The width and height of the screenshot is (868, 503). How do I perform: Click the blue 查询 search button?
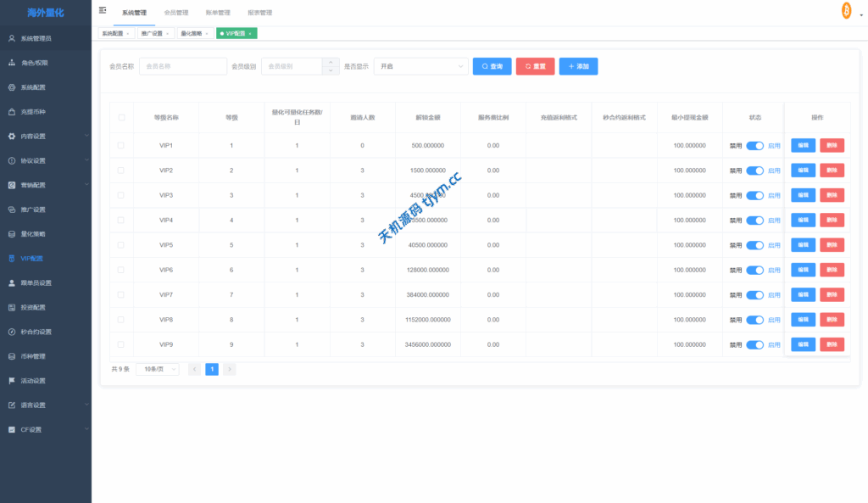492,66
